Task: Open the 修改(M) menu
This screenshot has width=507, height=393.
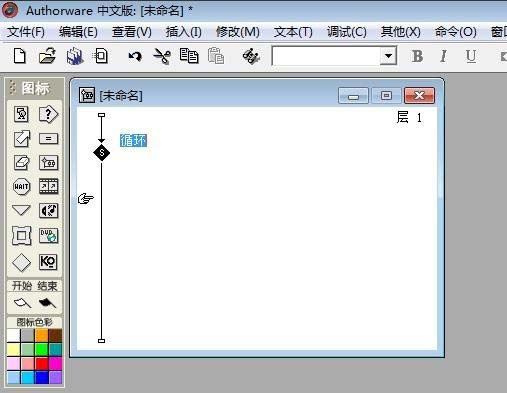Action: (x=238, y=32)
